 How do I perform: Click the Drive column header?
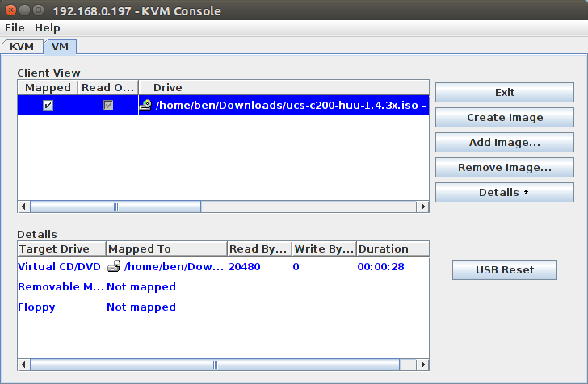(x=283, y=87)
